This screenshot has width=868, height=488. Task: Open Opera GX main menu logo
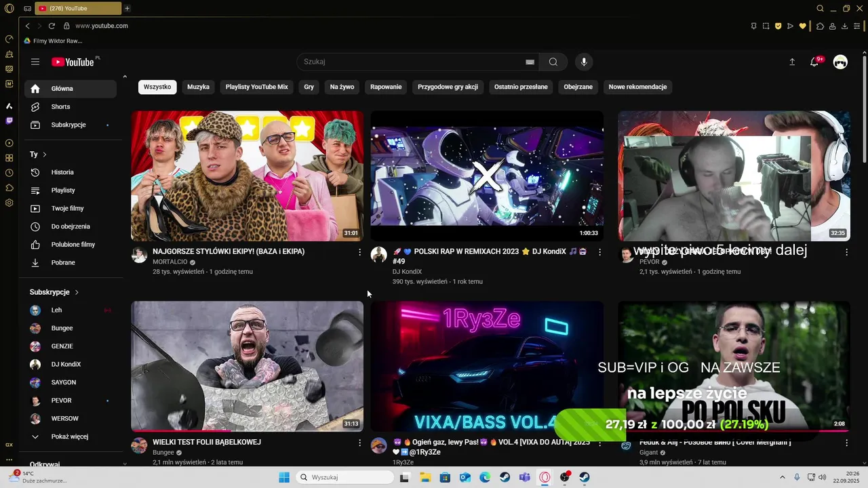[9, 8]
